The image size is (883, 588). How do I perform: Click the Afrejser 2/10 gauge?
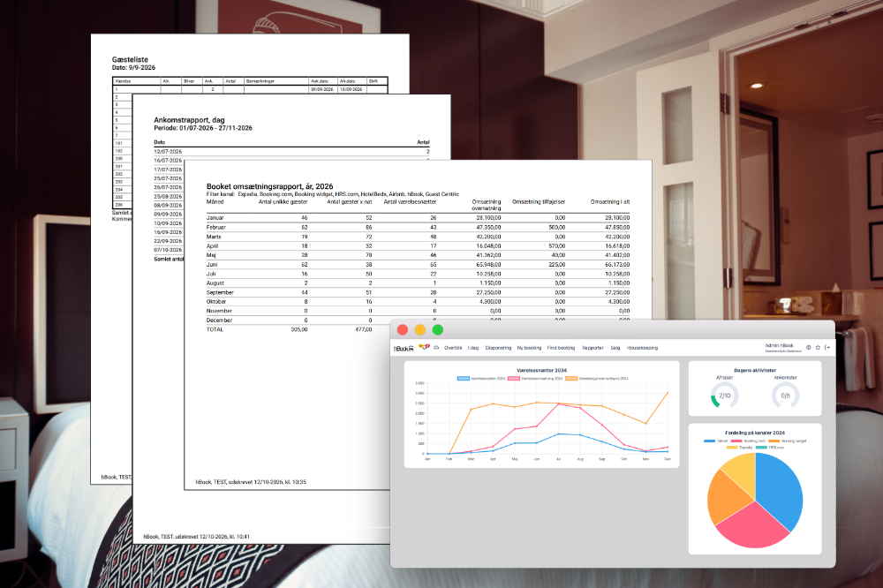(x=724, y=395)
